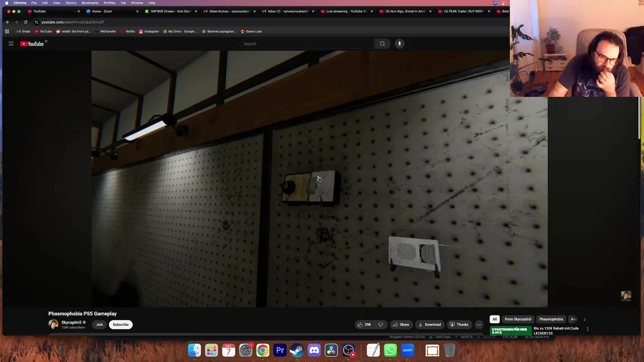Screen dimensions: 644x362
Task: Open ad options three-dot menu
Action: 588,329
